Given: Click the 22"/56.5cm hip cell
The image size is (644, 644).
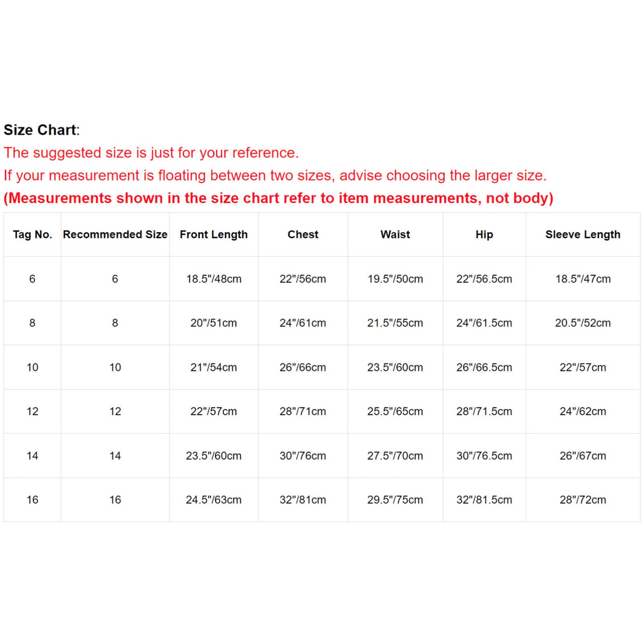Looking at the screenshot, I should point(484,279).
